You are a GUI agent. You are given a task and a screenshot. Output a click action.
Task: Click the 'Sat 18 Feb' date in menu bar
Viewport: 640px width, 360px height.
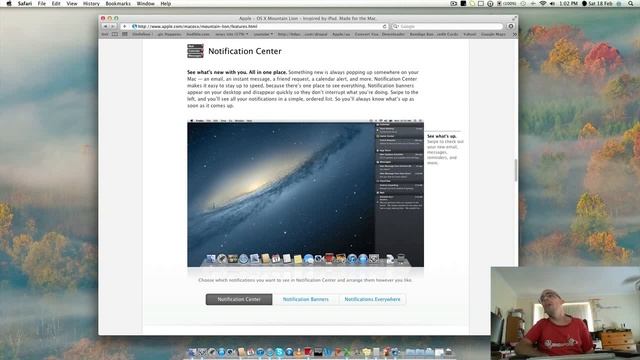pyautogui.click(x=600, y=3)
